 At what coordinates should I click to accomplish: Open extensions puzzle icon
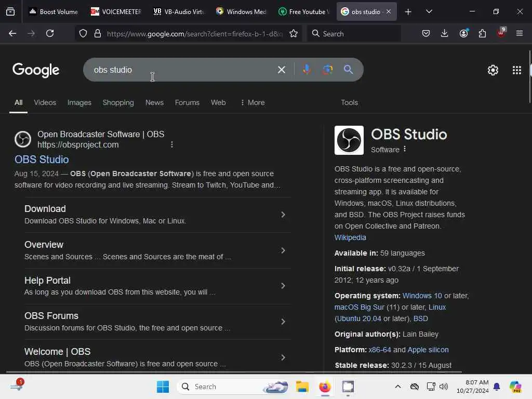(x=482, y=33)
